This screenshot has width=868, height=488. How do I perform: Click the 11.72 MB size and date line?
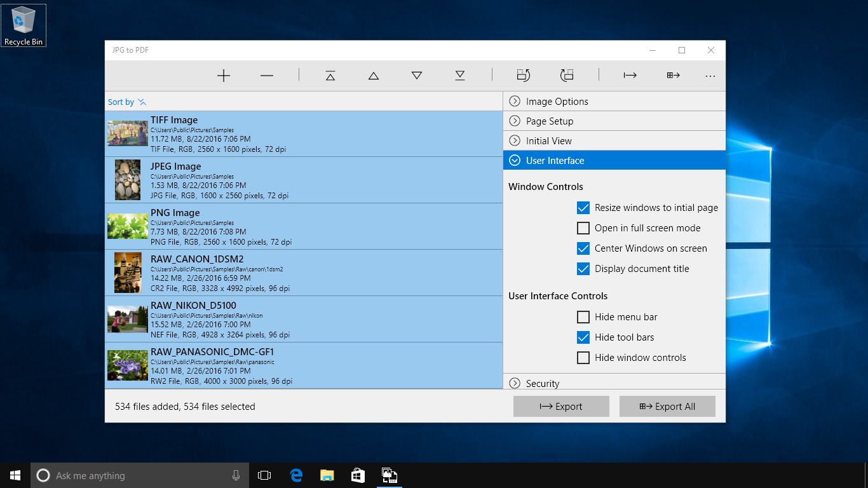[x=200, y=139]
